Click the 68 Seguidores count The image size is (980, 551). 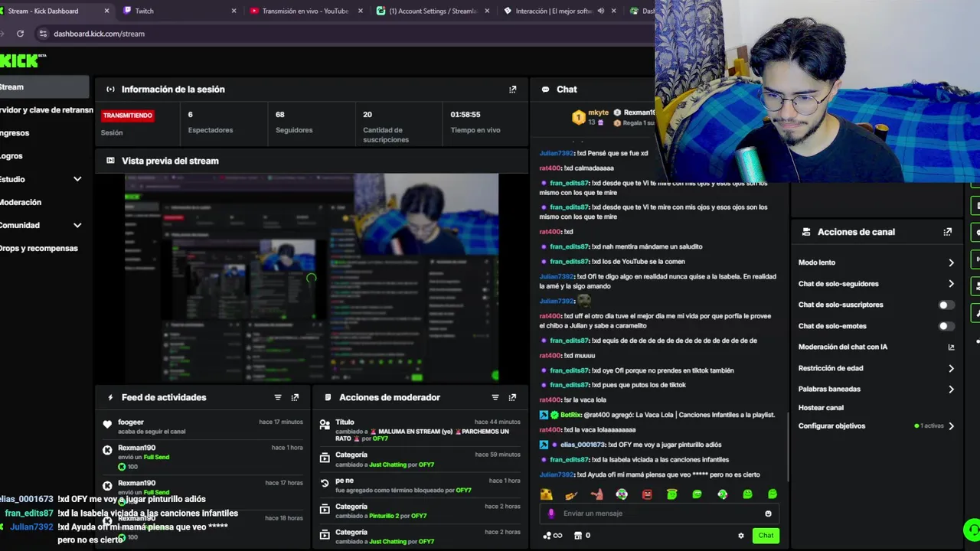click(280, 115)
